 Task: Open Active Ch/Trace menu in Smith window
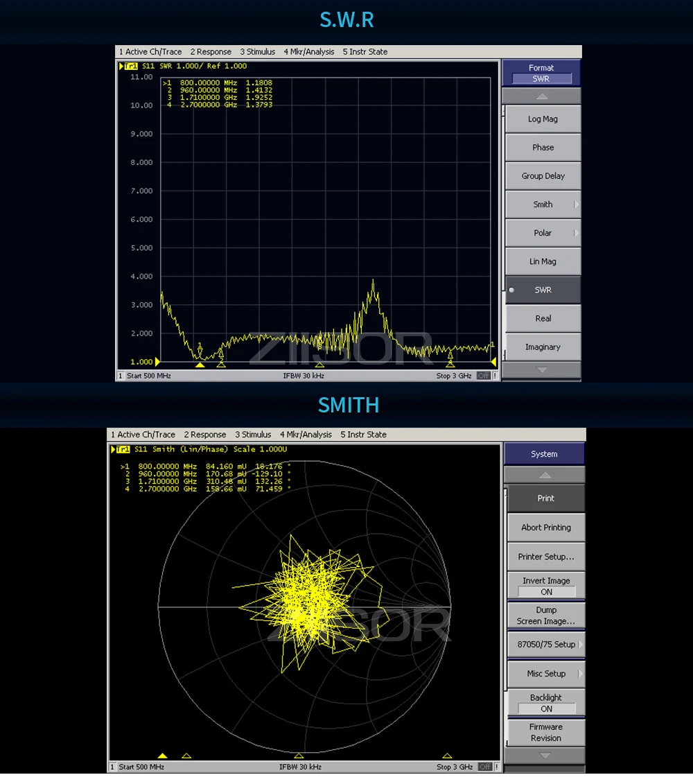(143, 435)
